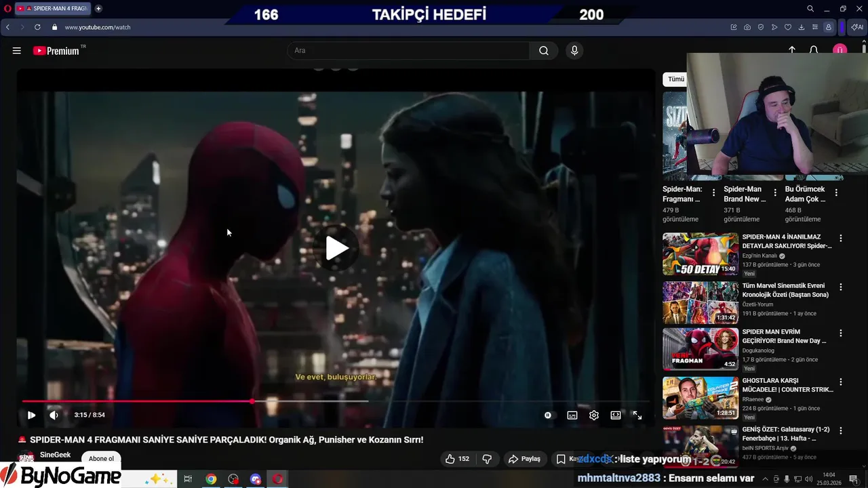Seek on the red video progress bar
The width and height of the screenshot is (868, 488).
[137, 401]
